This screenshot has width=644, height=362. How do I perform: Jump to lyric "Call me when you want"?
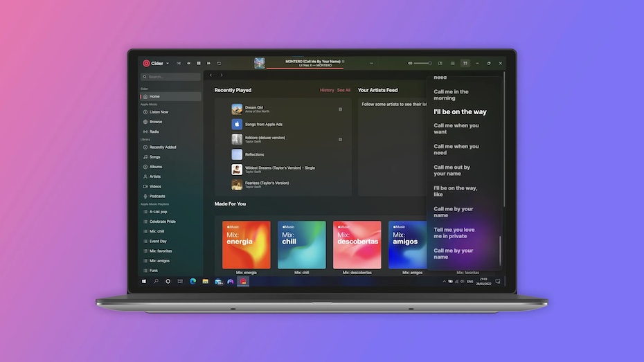(456, 129)
